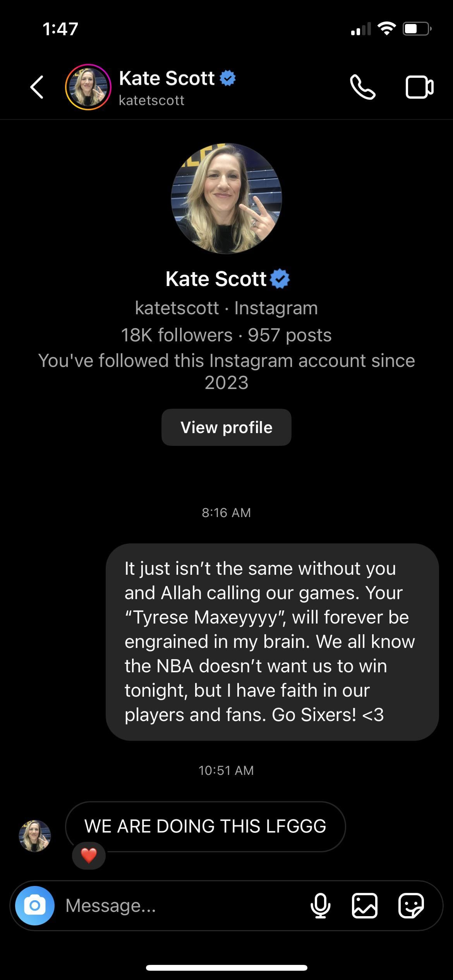
Task: Tap the back arrow to leave chat
Action: pos(37,87)
